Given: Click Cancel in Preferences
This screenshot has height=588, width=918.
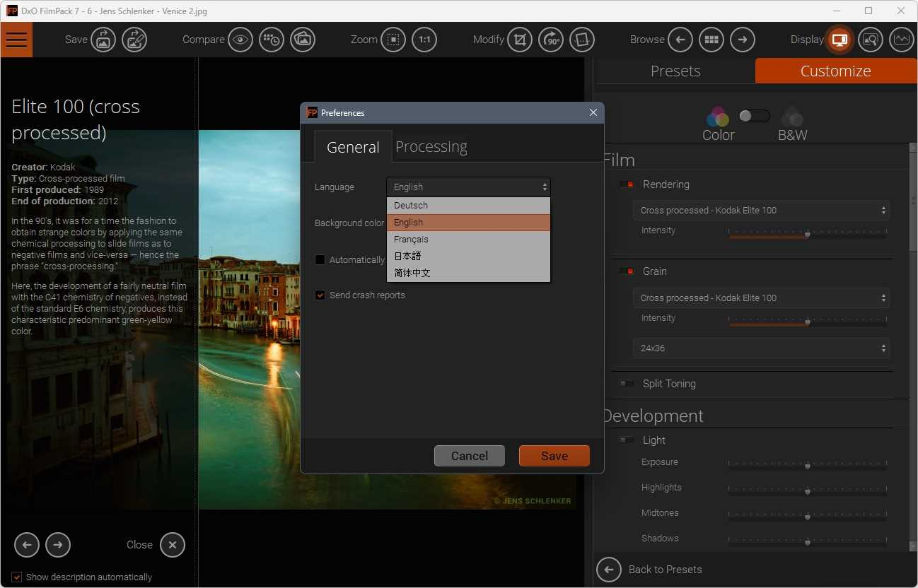Looking at the screenshot, I should (470, 456).
